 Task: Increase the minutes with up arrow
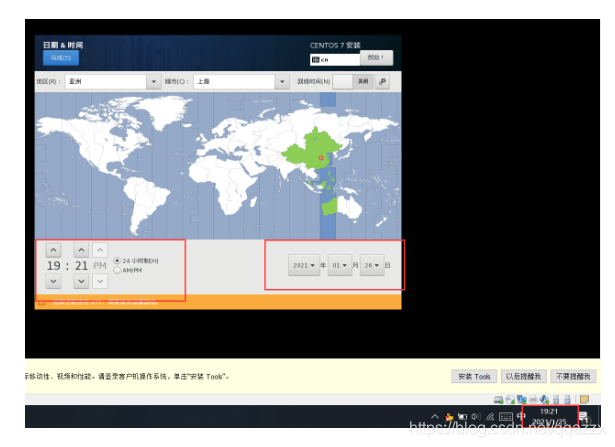[81, 250]
